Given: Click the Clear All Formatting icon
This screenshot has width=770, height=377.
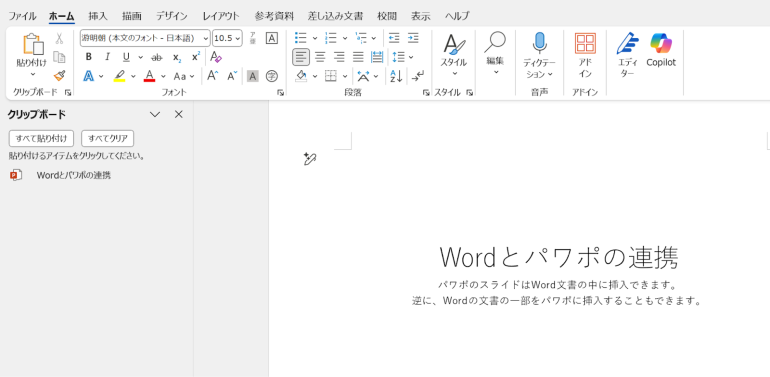Looking at the screenshot, I should 216,57.
